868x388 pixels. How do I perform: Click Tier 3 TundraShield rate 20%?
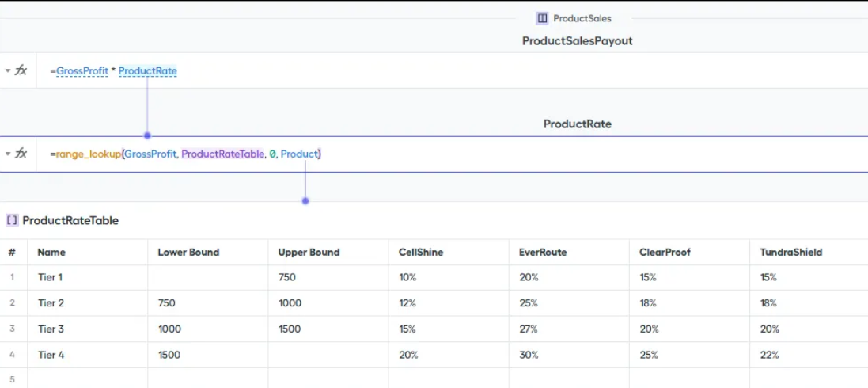pyautogui.click(x=809, y=329)
